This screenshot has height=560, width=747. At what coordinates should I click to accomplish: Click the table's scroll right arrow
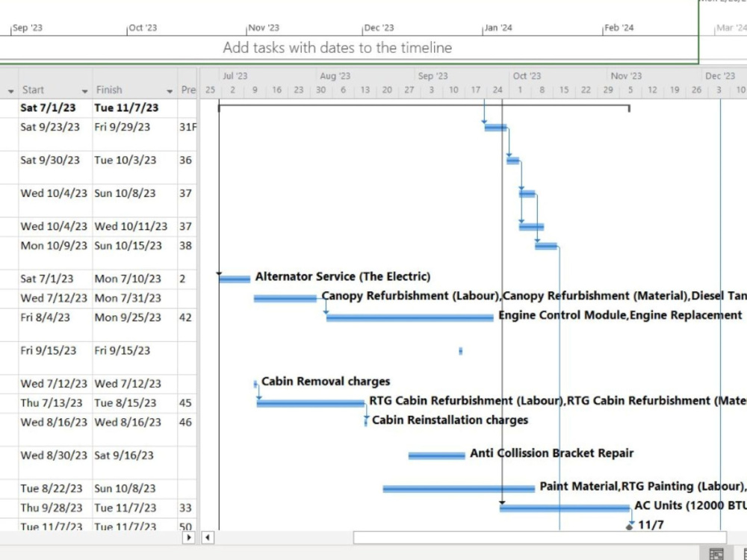pos(189,538)
